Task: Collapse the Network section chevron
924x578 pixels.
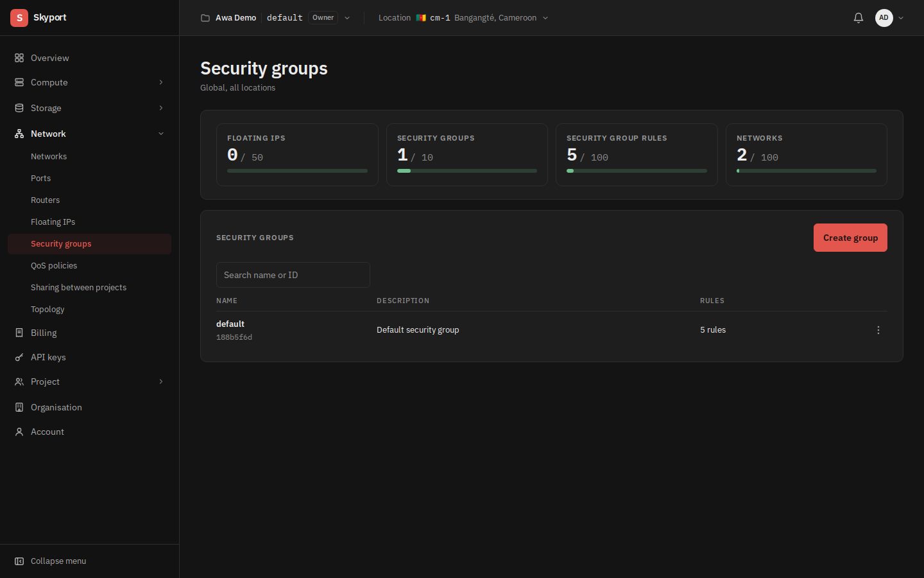Action: tap(161, 134)
